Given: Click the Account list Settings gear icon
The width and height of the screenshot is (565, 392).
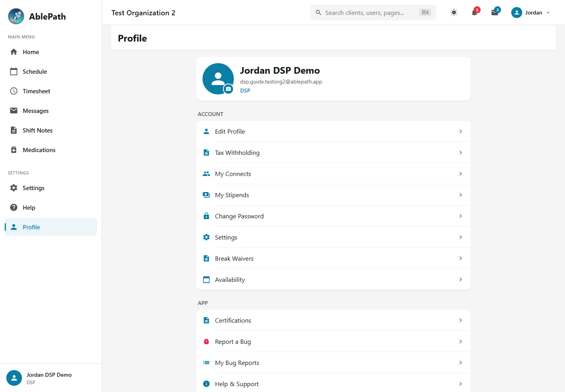Looking at the screenshot, I should point(206,237).
